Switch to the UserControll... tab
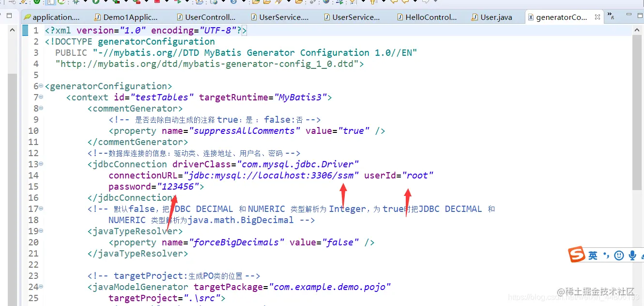The image size is (644, 306). click(206, 17)
